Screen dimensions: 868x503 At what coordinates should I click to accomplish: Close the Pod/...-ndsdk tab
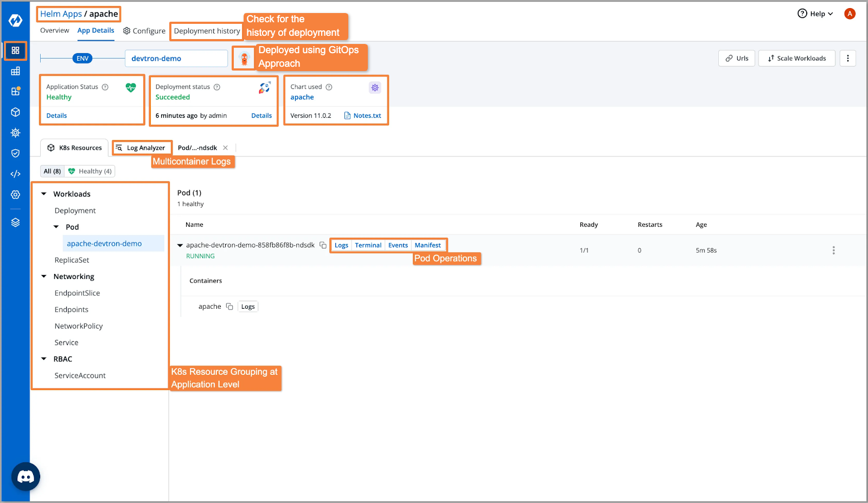coord(226,148)
